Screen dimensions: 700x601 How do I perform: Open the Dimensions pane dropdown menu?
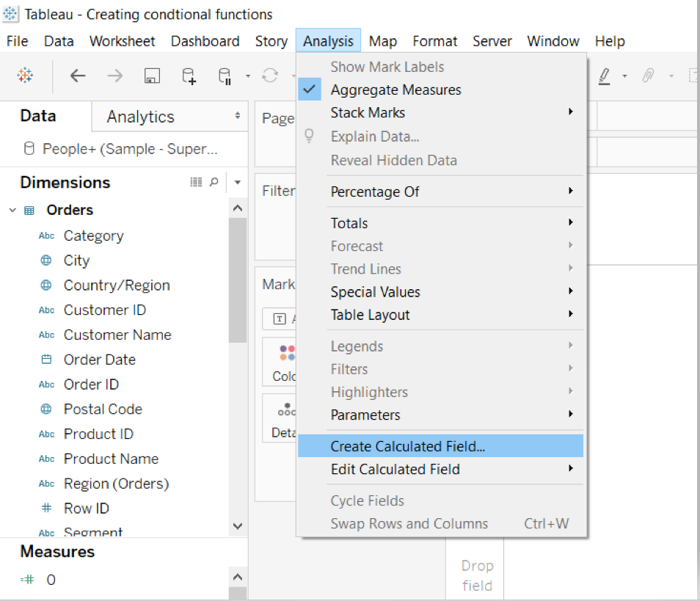click(x=238, y=182)
